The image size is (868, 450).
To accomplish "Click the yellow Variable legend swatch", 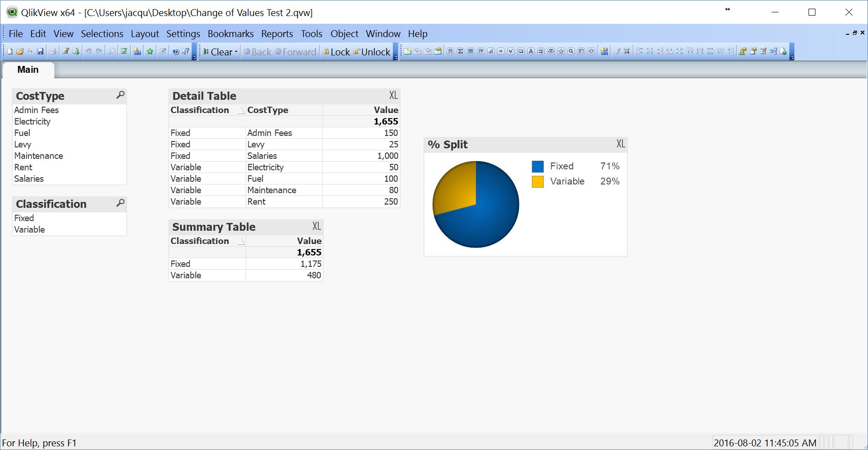I will click(x=538, y=182).
